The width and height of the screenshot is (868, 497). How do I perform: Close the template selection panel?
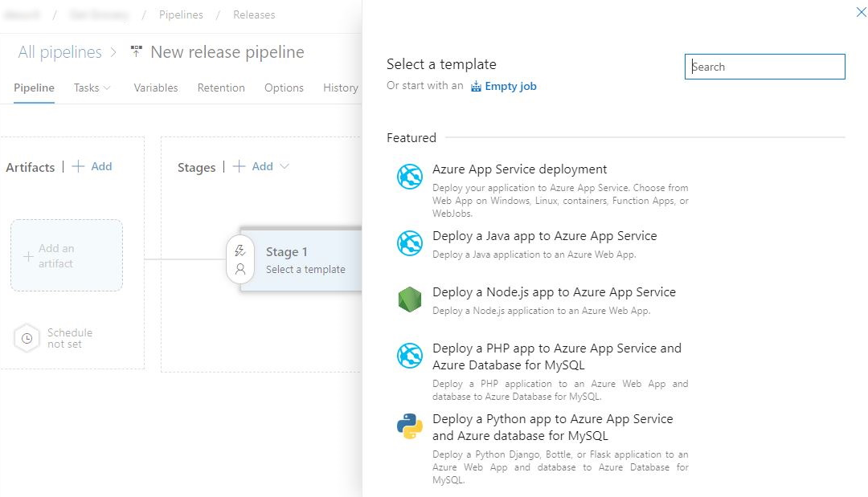tap(861, 11)
